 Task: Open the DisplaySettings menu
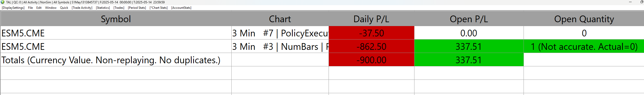[x=13, y=8]
